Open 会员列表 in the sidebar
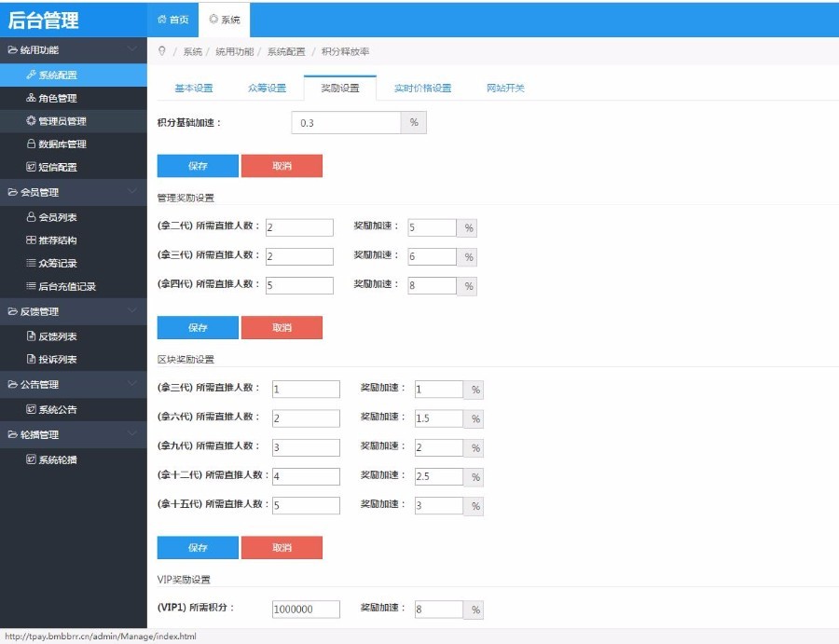This screenshot has width=839, height=644. [74, 217]
